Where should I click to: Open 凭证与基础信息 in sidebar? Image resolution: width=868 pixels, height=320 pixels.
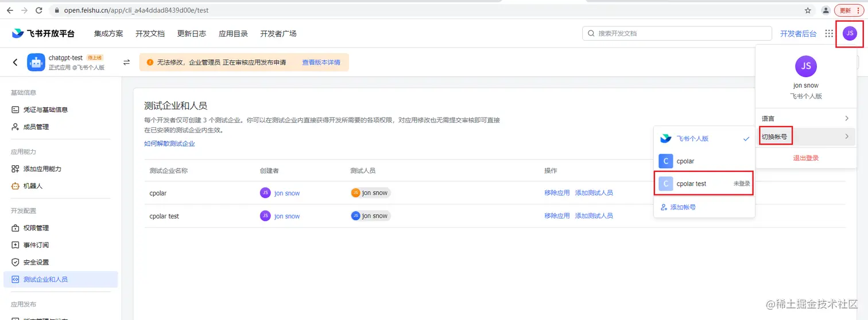(x=45, y=110)
